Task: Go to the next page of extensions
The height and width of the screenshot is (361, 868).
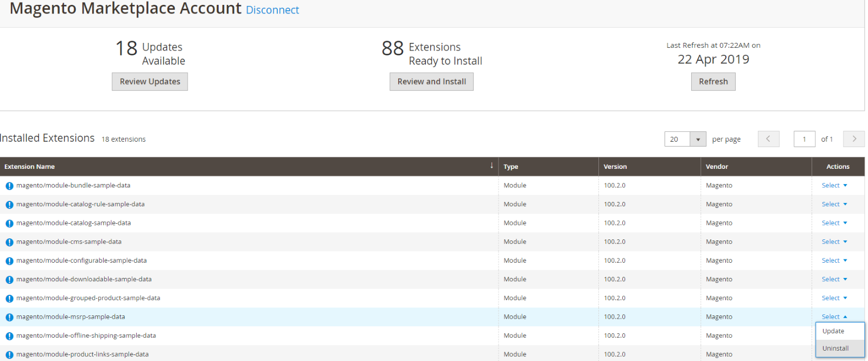Action: point(854,139)
